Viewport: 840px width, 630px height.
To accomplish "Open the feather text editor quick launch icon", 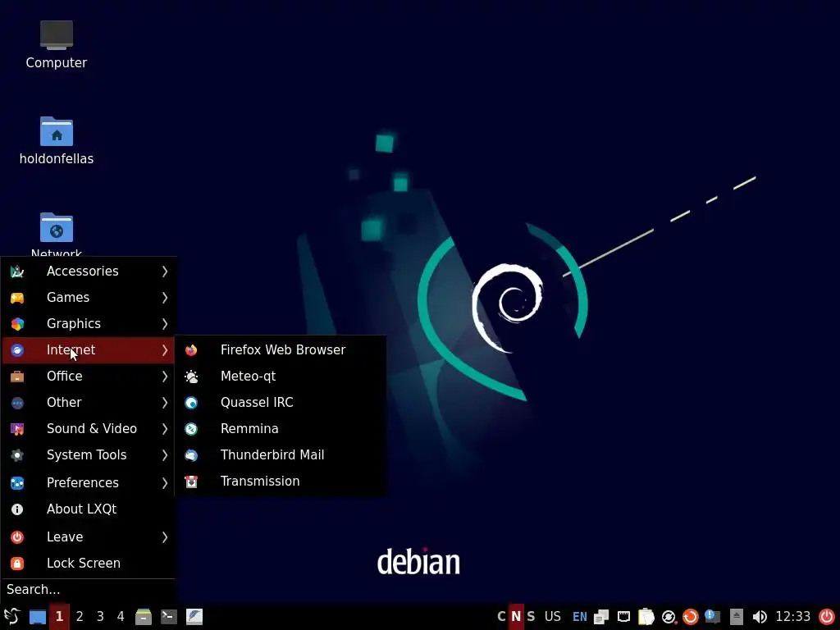I will pyautogui.click(x=194, y=617).
